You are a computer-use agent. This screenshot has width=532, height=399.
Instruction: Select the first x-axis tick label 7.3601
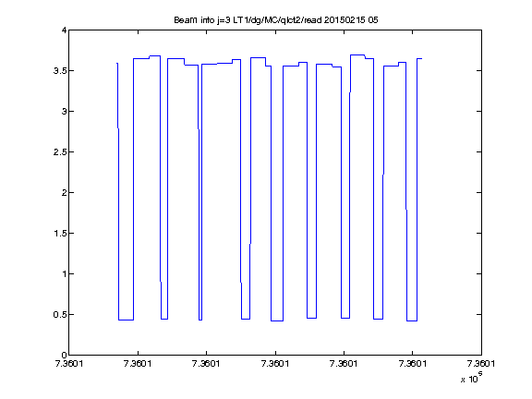click(x=69, y=364)
